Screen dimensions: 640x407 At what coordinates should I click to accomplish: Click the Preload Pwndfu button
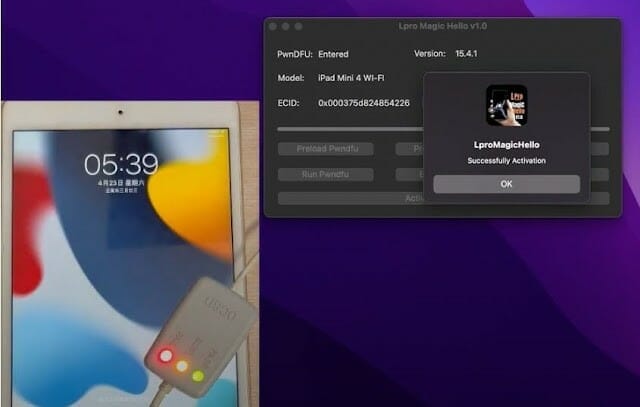point(326,149)
